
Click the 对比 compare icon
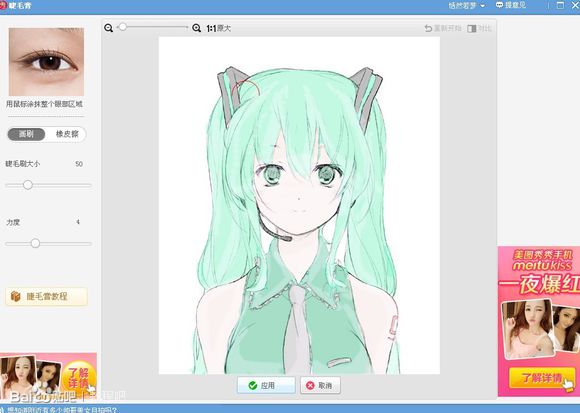[x=472, y=28]
